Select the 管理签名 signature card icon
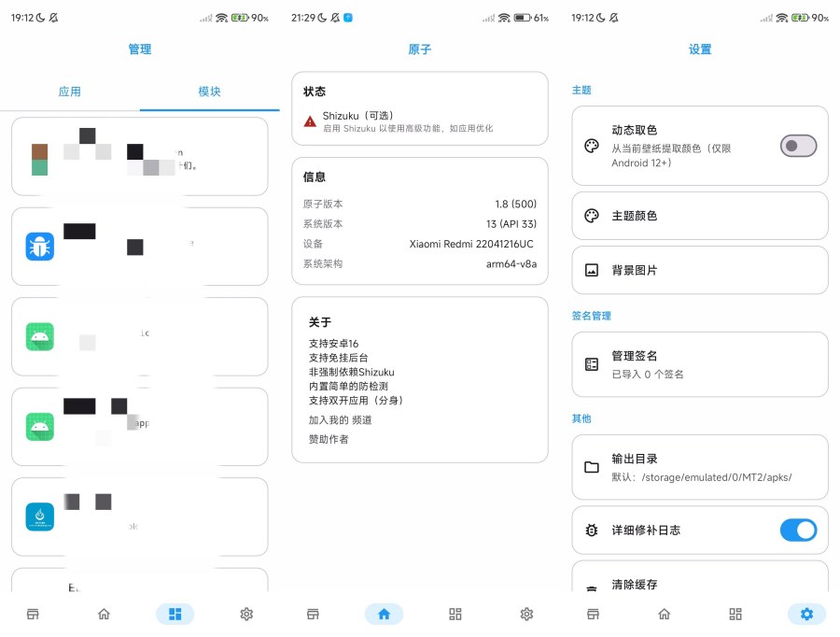 pos(592,364)
